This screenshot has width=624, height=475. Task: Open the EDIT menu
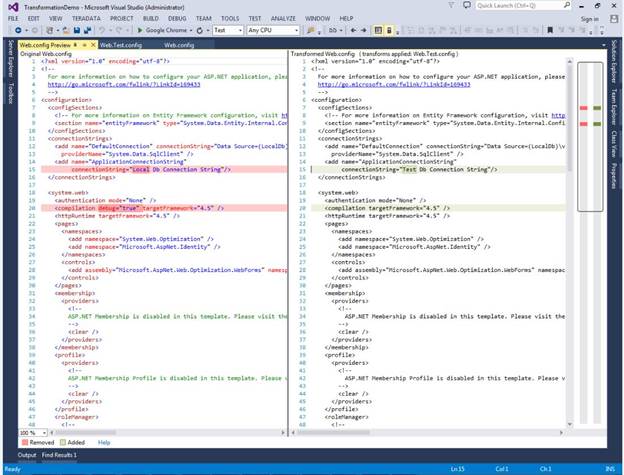point(34,19)
